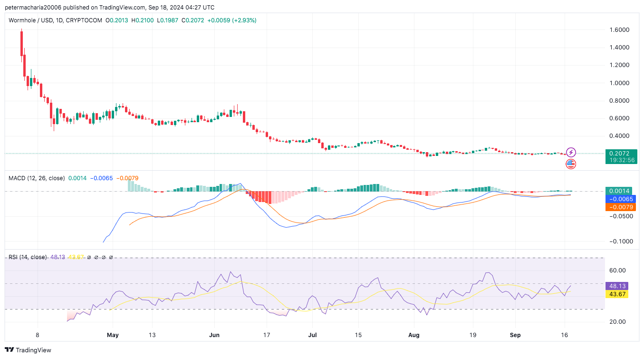Image resolution: width=644 pixels, height=358 pixels.
Task: Click the 1.4000 price axis label
Action: tap(619, 48)
